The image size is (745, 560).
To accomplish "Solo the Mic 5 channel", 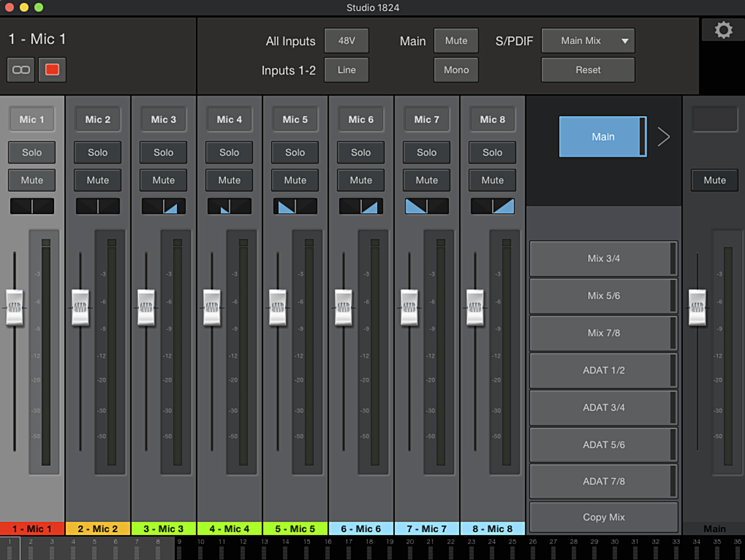I will 295,153.
